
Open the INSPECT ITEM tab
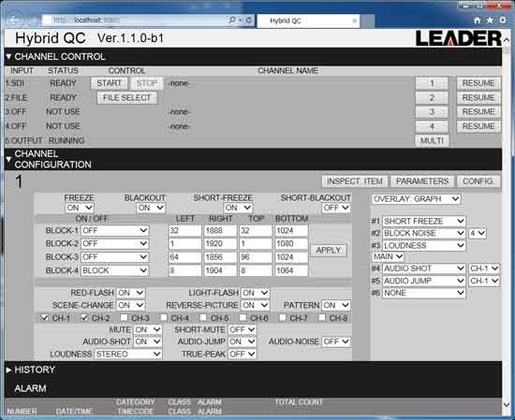tap(355, 181)
